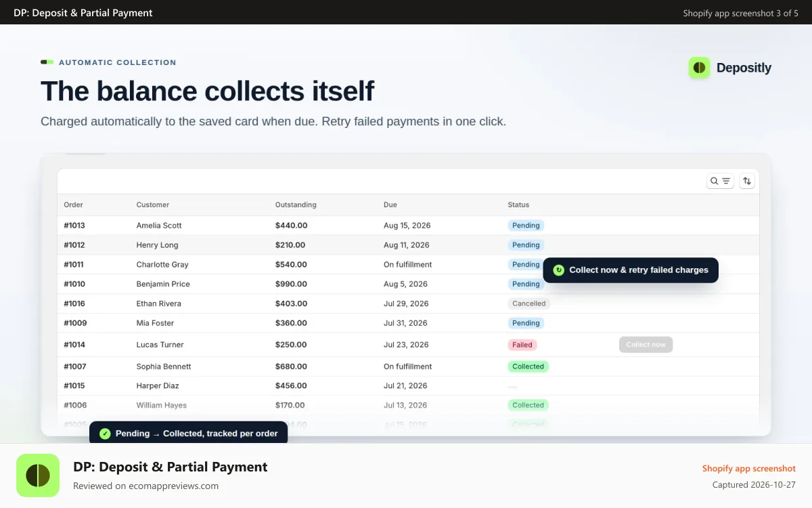Click the Order column header
Viewport: 812px width, 508px height.
(73, 205)
